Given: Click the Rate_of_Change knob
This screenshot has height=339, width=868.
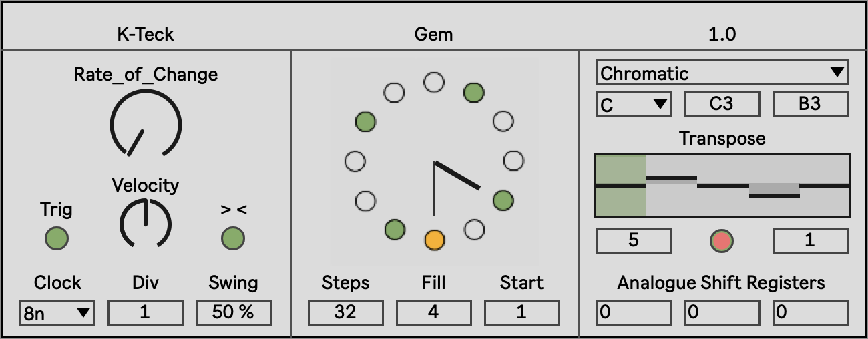Looking at the screenshot, I should click(x=146, y=125).
